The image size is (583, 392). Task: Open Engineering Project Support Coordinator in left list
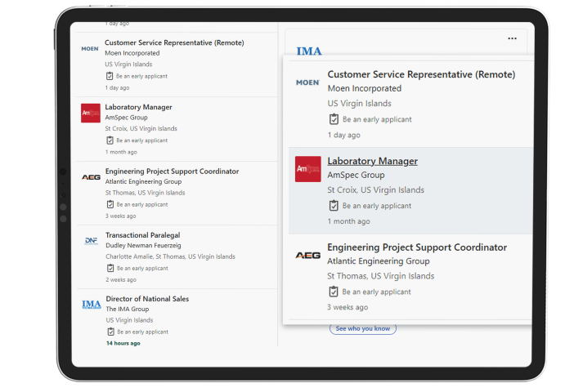[x=173, y=171]
